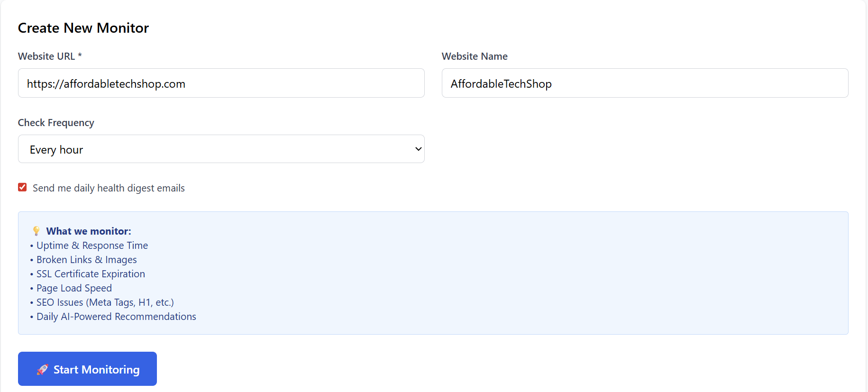The width and height of the screenshot is (868, 392).
Task: Click the chevron arrow of frequency selector
Action: pos(418,149)
